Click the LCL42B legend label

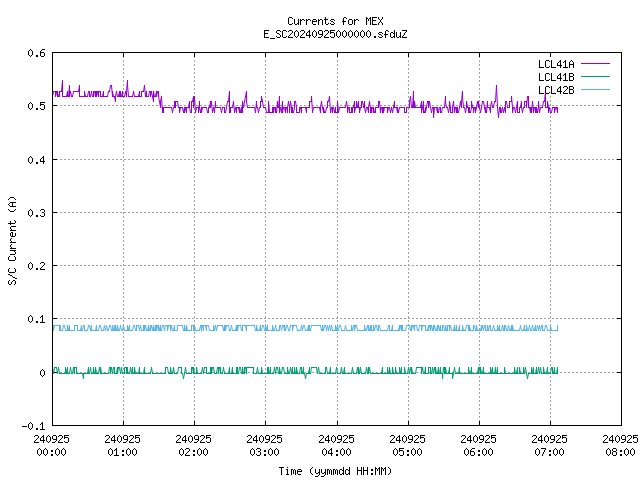(556, 90)
